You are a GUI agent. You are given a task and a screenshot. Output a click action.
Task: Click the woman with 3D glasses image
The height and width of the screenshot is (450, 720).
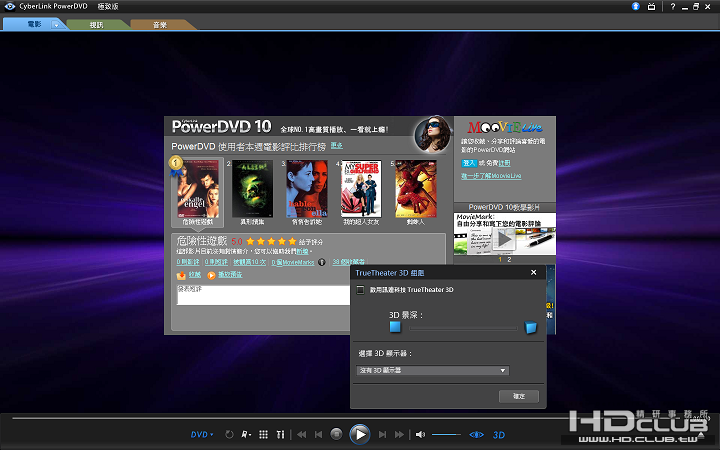(x=432, y=135)
